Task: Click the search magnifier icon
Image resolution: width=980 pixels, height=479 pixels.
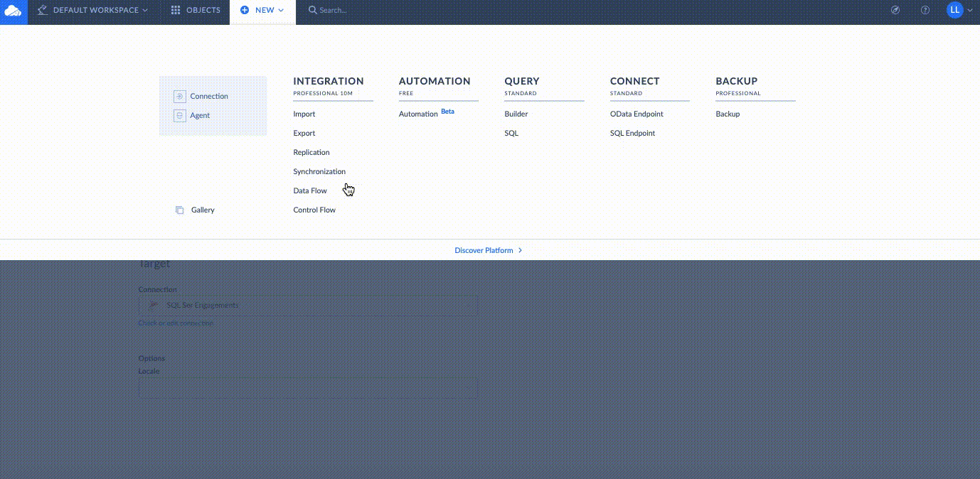Action: [x=312, y=10]
